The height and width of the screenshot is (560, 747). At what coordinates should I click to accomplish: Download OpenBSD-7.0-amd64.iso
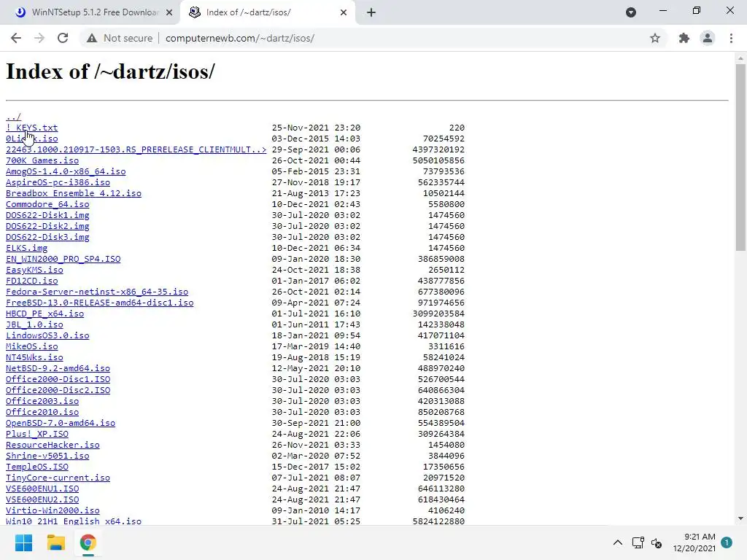point(61,424)
